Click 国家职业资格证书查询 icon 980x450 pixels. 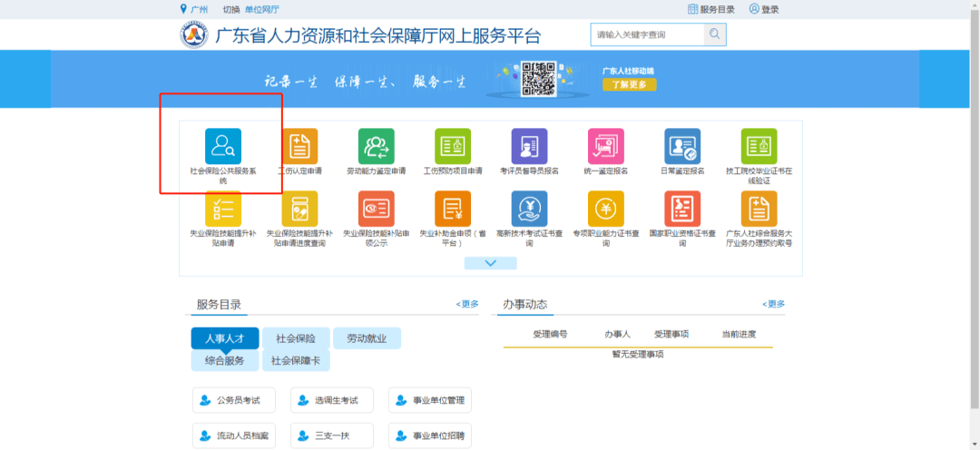point(682,209)
